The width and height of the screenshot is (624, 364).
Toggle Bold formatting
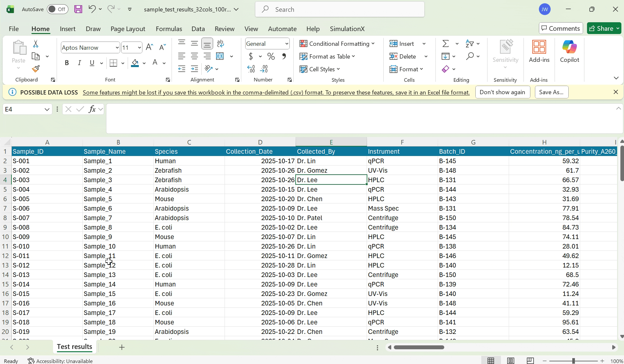click(x=67, y=63)
